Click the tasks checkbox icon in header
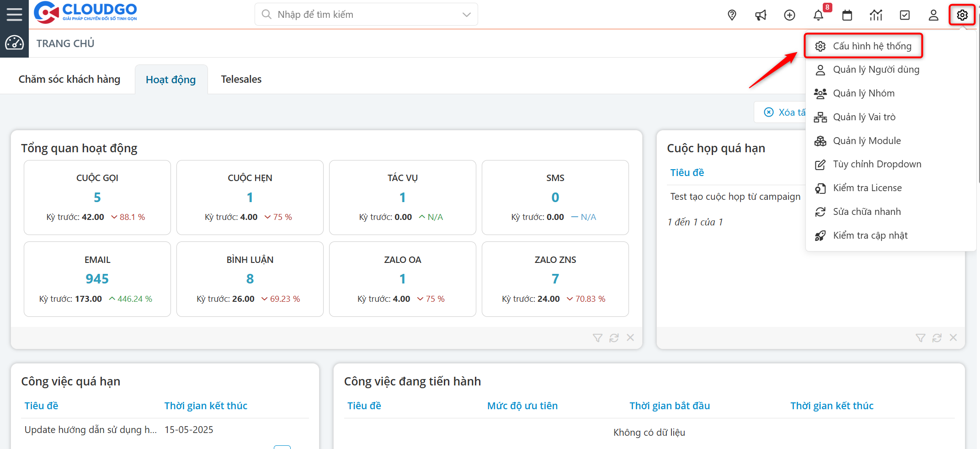The width and height of the screenshot is (980, 449). 905,15
